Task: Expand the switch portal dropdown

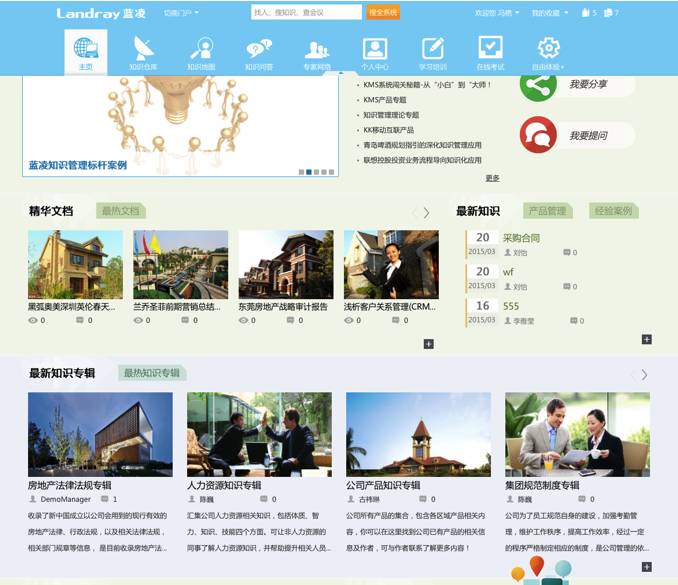Action: [181, 13]
